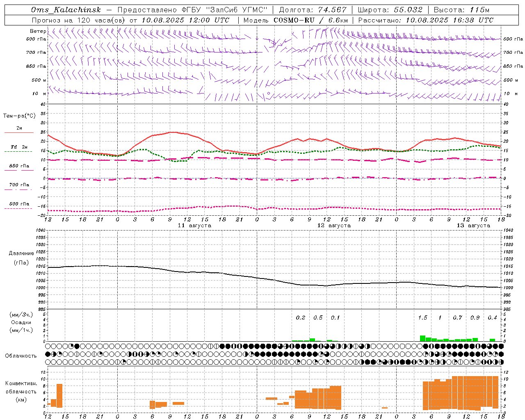Click the "12 августа" date label
525x420 pixels.
pos(334,226)
